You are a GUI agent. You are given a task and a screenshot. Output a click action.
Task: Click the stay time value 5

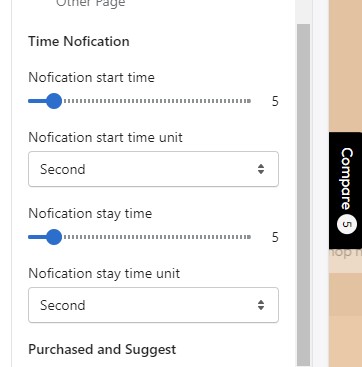point(275,237)
